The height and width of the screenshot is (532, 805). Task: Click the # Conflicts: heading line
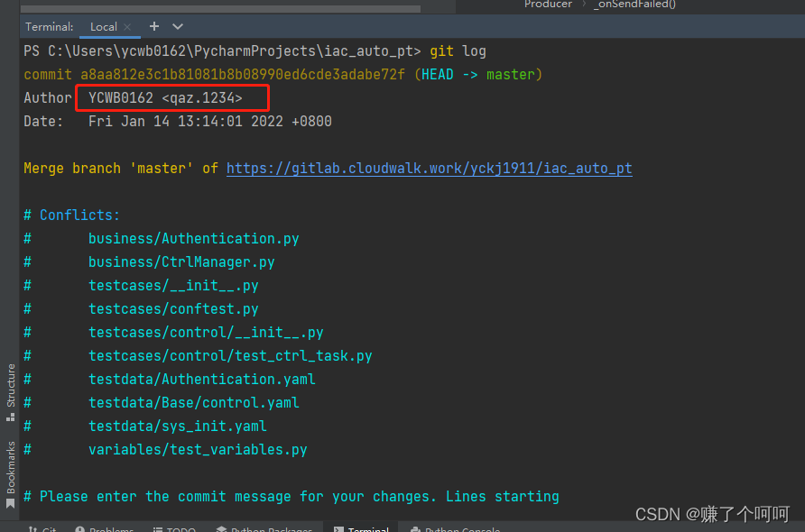click(72, 215)
